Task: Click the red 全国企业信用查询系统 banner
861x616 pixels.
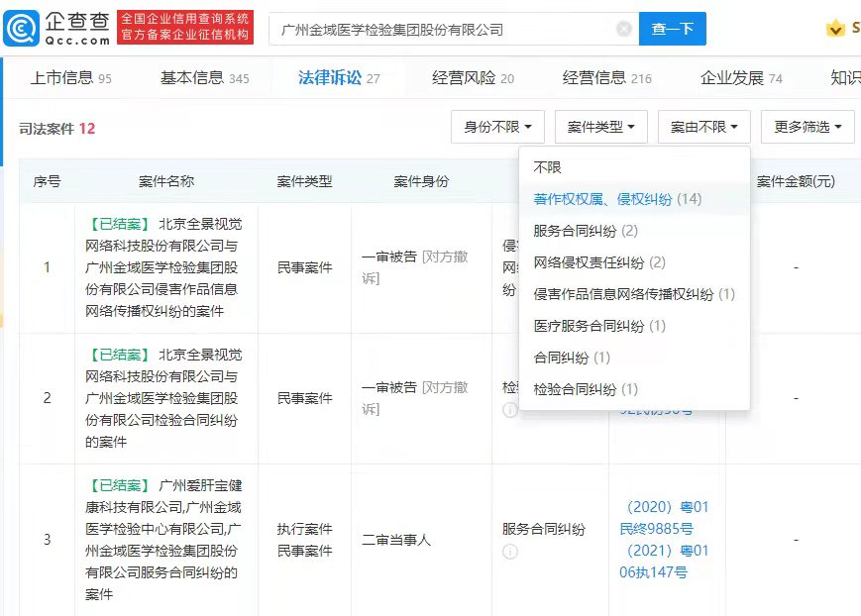Action: (185, 27)
